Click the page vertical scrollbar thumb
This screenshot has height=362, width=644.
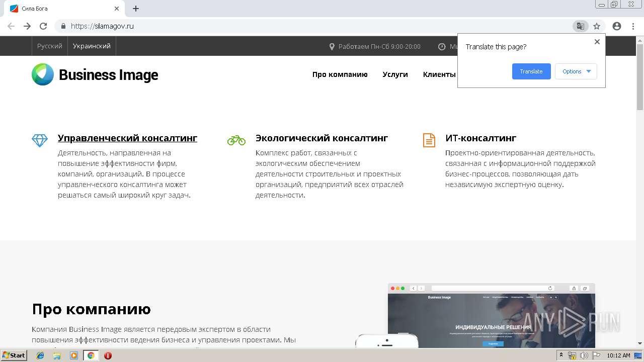[x=640, y=77]
